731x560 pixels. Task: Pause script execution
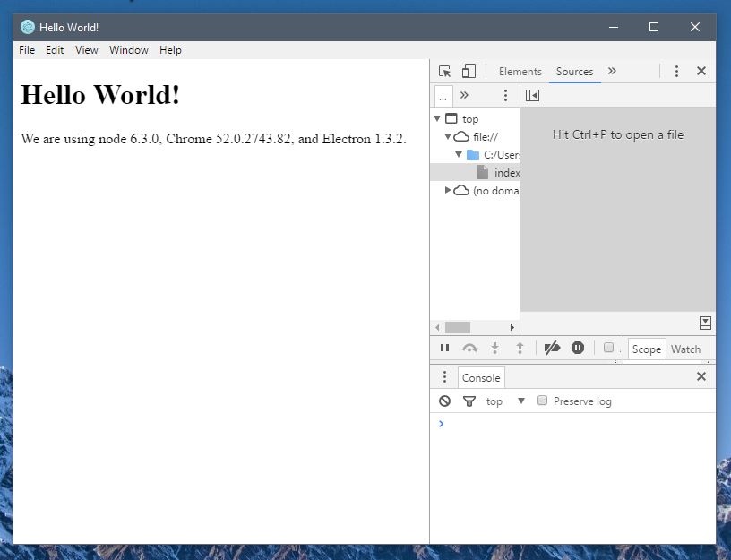tap(444, 348)
